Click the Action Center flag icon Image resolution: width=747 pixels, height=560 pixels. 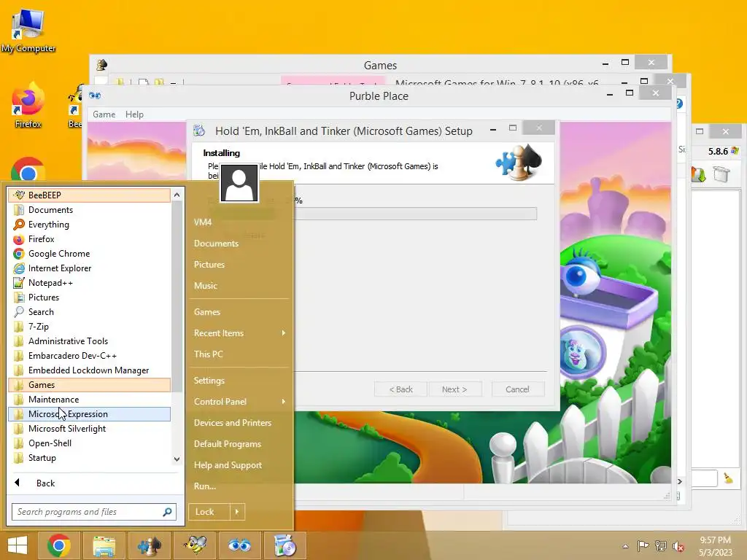click(643, 546)
